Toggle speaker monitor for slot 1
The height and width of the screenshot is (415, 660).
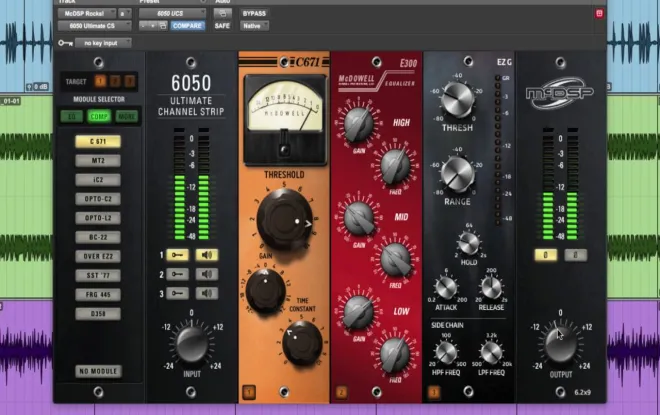click(207, 255)
